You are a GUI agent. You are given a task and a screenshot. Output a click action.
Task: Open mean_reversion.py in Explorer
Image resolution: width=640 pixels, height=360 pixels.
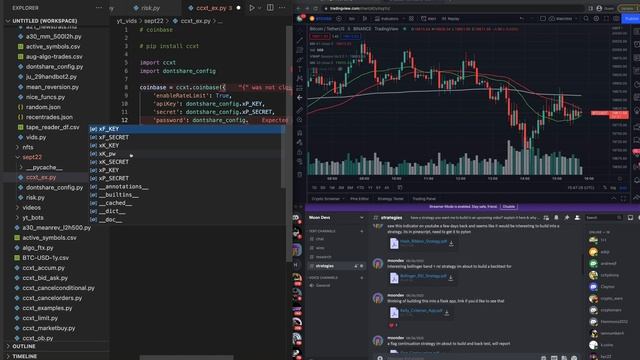pyautogui.click(x=52, y=87)
